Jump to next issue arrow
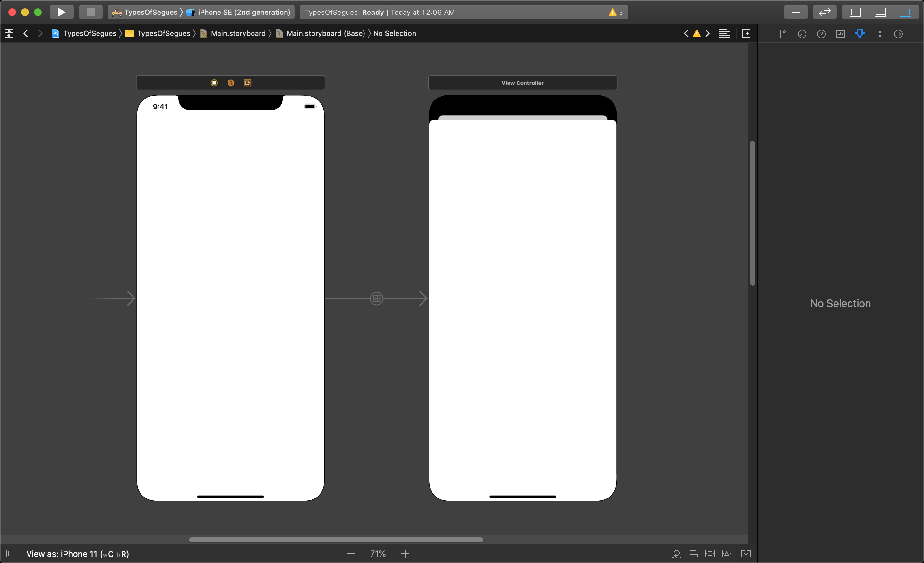924x563 pixels. (x=707, y=33)
